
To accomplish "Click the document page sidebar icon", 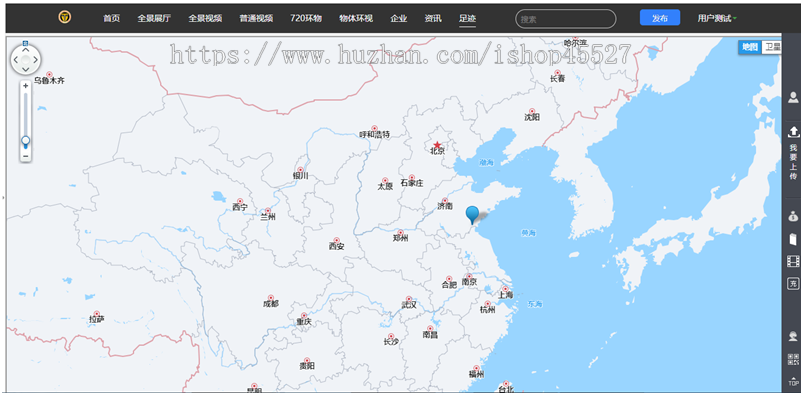I will tap(793, 239).
